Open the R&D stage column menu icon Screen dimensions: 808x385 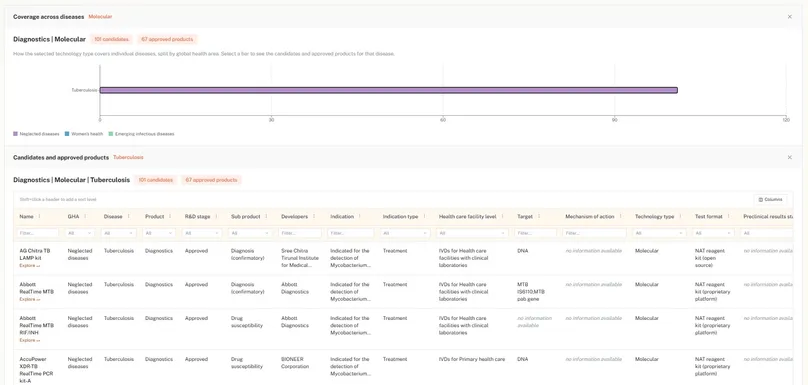[x=215, y=216]
